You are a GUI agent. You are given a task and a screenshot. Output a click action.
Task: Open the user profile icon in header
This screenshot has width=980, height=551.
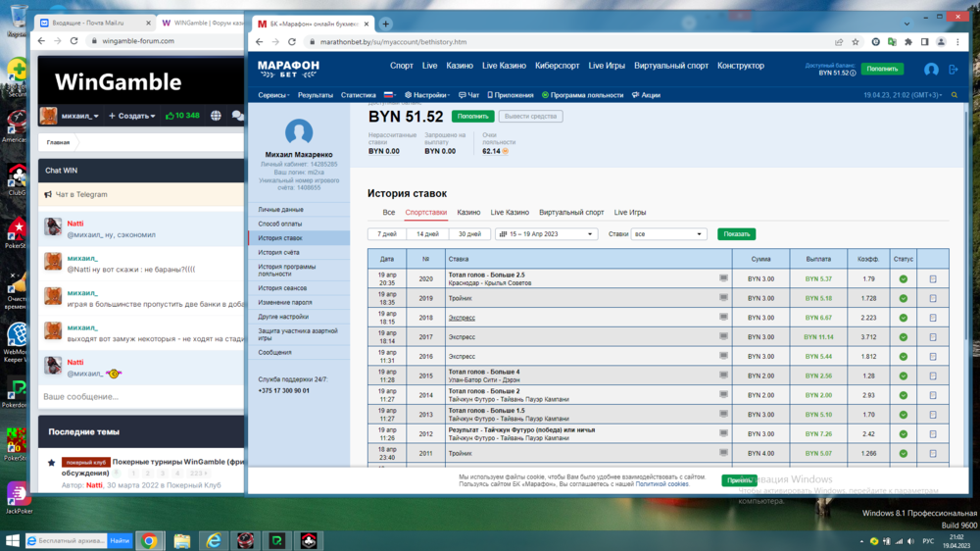[x=931, y=70]
